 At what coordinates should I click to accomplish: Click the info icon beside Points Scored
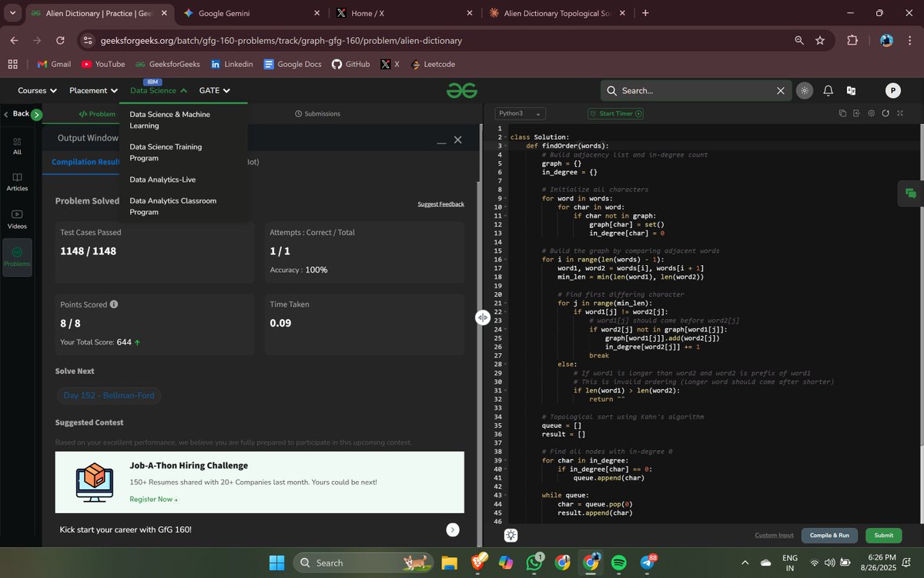(114, 304)
